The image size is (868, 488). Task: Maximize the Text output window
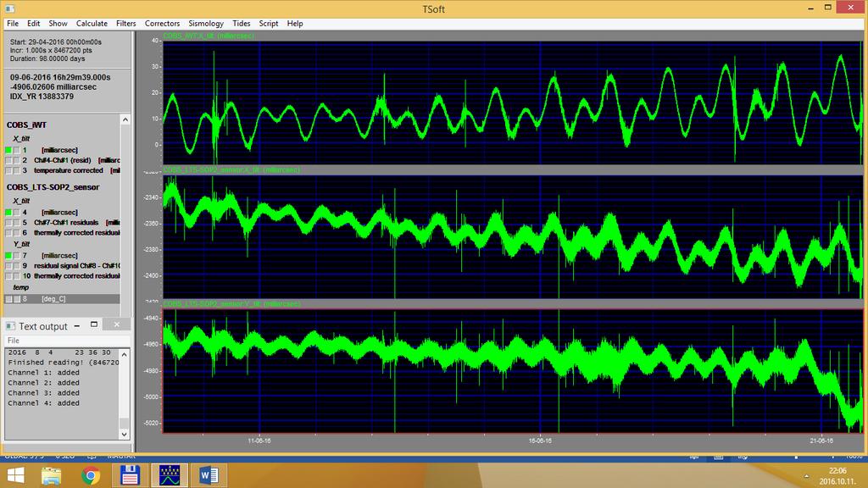click(x=94, y=324)
